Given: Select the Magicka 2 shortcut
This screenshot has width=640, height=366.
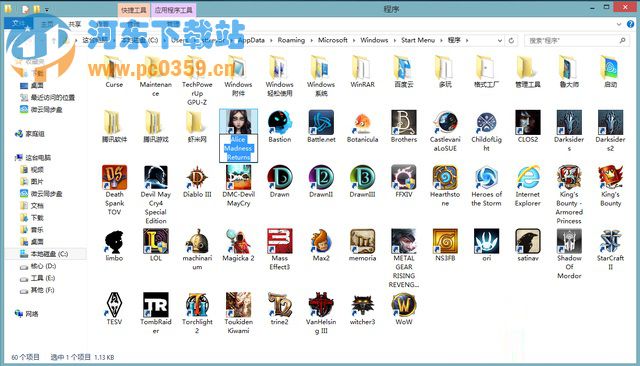Looking at the screenshot, I should coord(238,241).
